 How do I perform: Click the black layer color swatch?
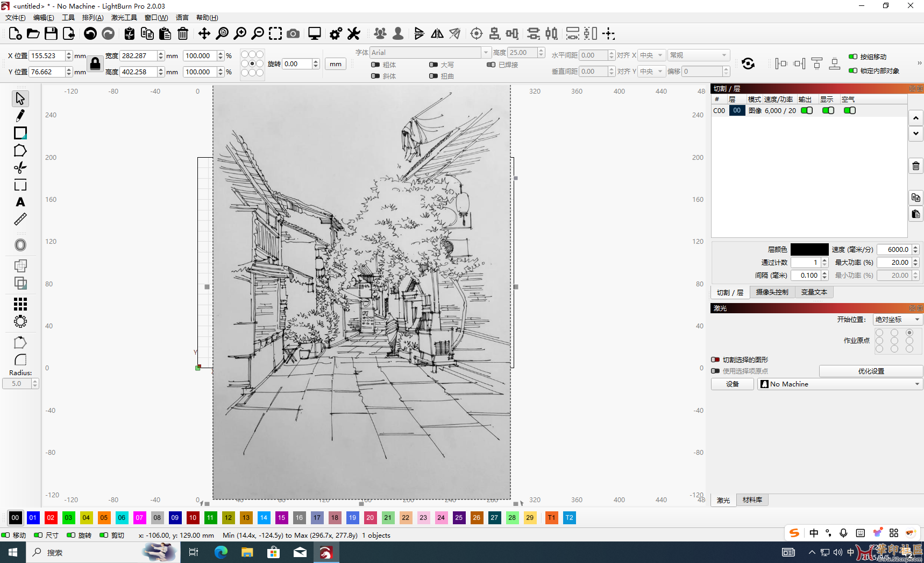(809, 249)
